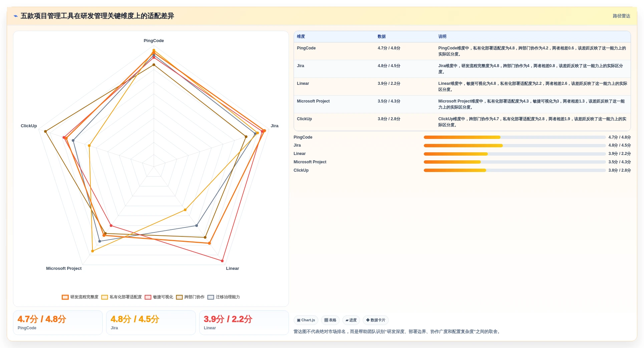Click the Linear description text in table
Viewport: 644px width, 348px height.
pyautogui.click(x=533, y=86)
